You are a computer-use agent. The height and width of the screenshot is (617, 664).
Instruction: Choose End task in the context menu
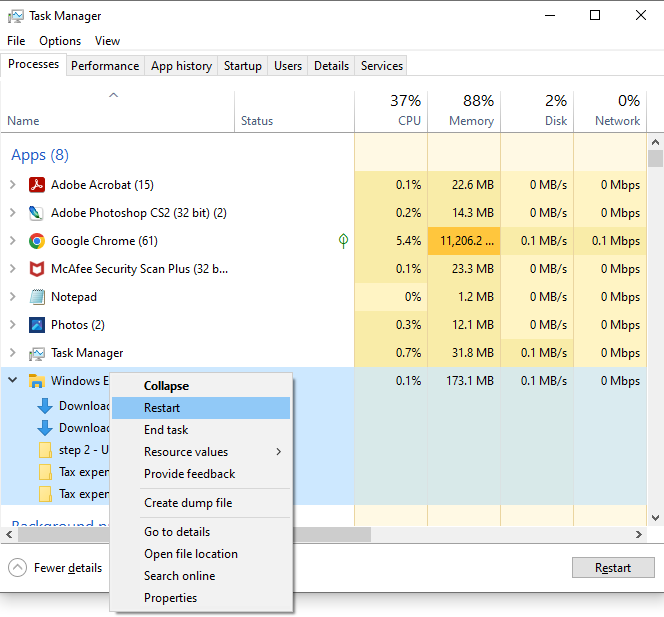201,430
